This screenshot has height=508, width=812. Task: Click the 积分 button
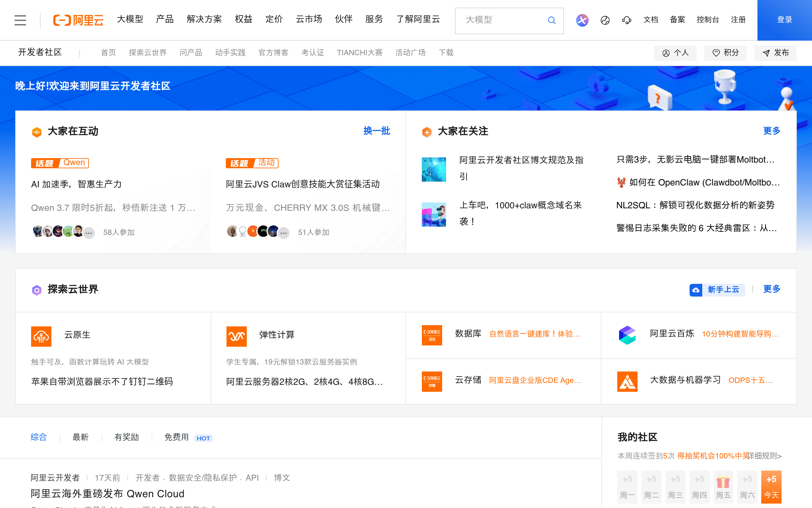[725, 53]
